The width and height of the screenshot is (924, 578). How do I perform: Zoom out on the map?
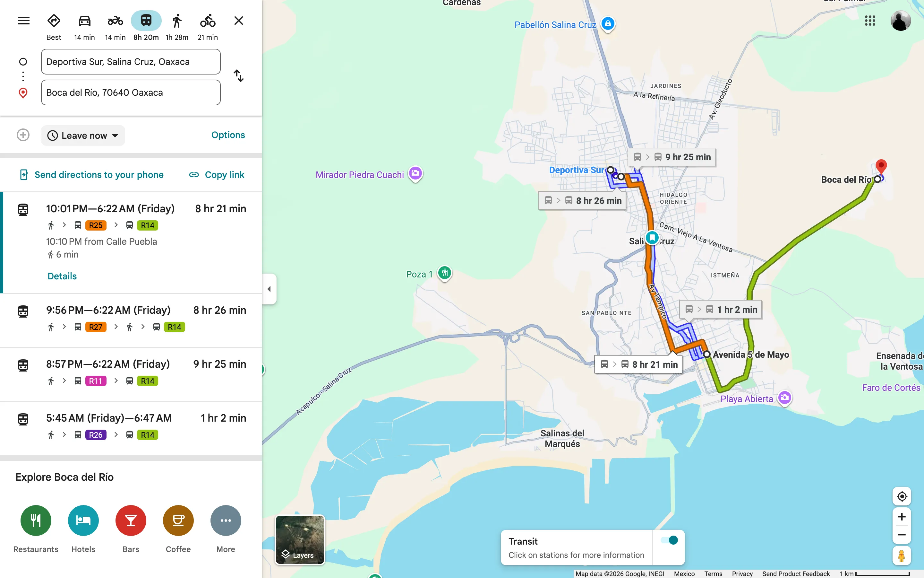pyautogui.click(x=902, y=535)
